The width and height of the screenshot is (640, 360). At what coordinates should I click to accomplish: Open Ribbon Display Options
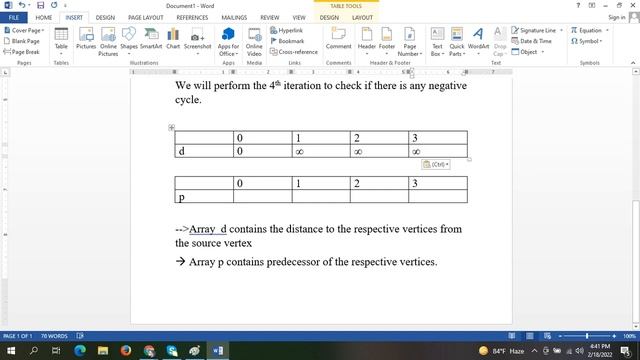tap(591, 5)
